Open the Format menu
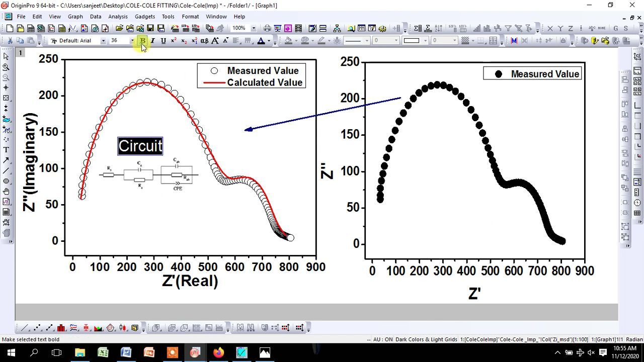Screen dimensions: 644x362 pos(190,17)
